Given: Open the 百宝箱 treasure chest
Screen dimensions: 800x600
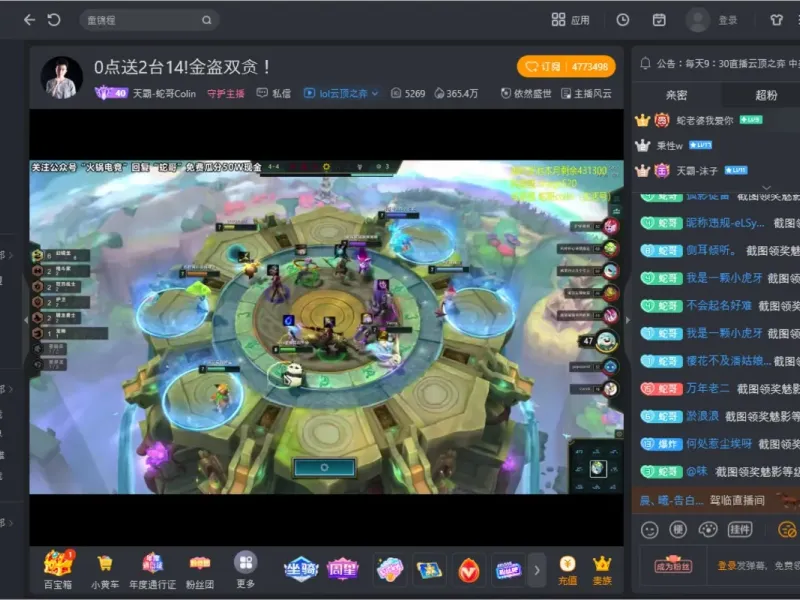Looking at the screenshot, I should (x=58, y=569).
